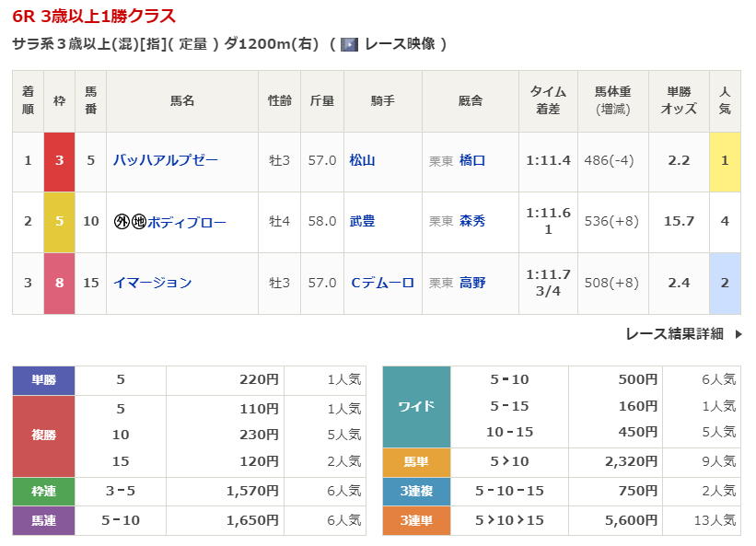Click the 単勝 payout label
The height and width of the screenshot is (546, 756).
(43, 379)
